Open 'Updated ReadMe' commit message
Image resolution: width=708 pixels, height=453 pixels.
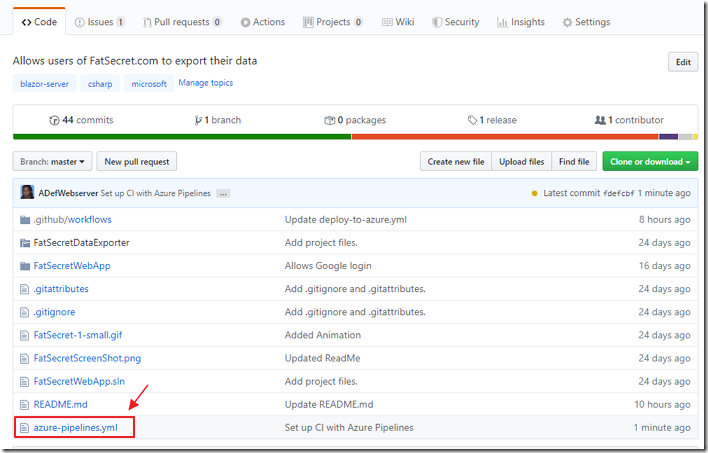pyautogui.click(x=322, y=358)
